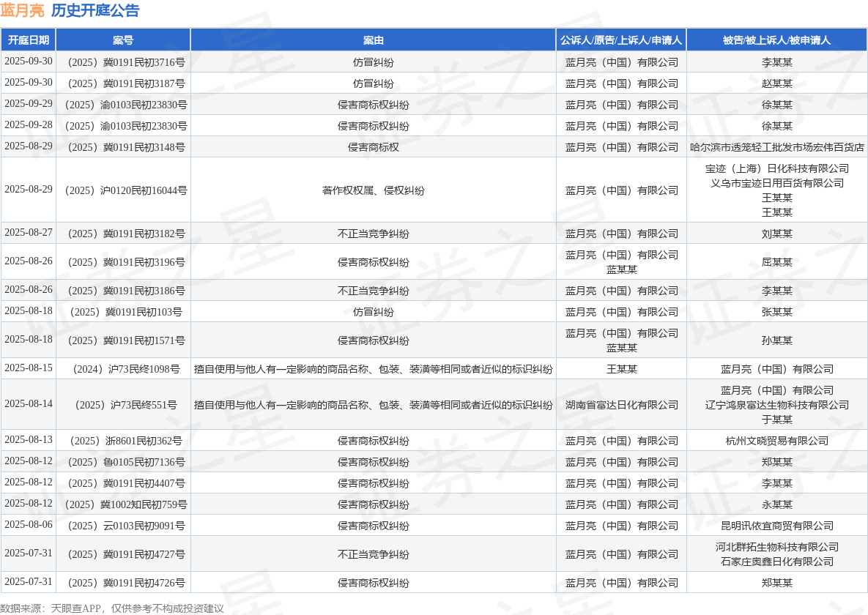
Task: Click case number 冀0191民初4726号
Action: point(126,582)
